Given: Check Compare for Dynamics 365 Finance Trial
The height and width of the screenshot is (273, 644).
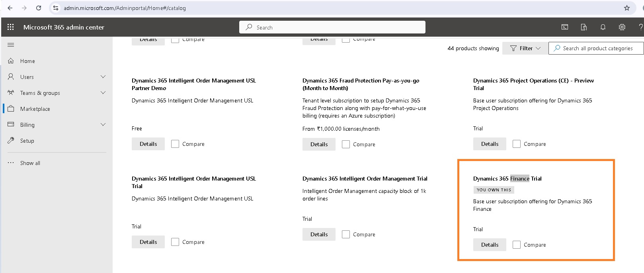Looking at the screenshot, I should click(517, 245).
